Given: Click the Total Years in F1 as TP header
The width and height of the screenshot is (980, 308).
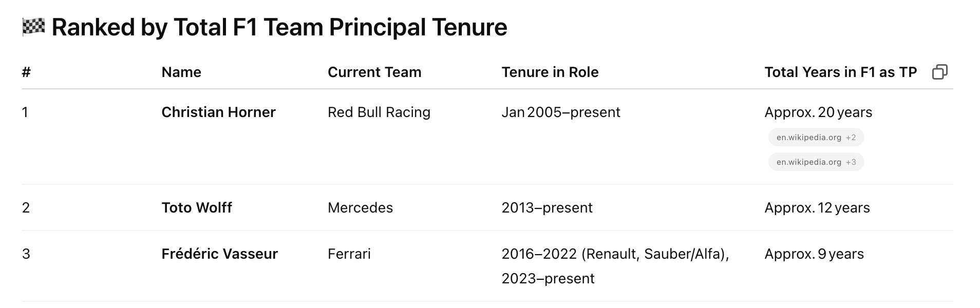Looking at the screenshot, I should (840, 72).
